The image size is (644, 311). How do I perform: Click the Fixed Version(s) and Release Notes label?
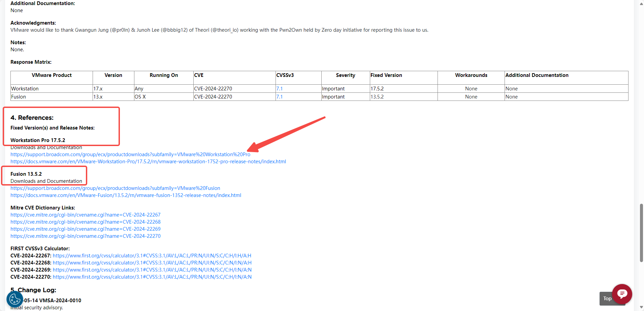coord(53,128)
